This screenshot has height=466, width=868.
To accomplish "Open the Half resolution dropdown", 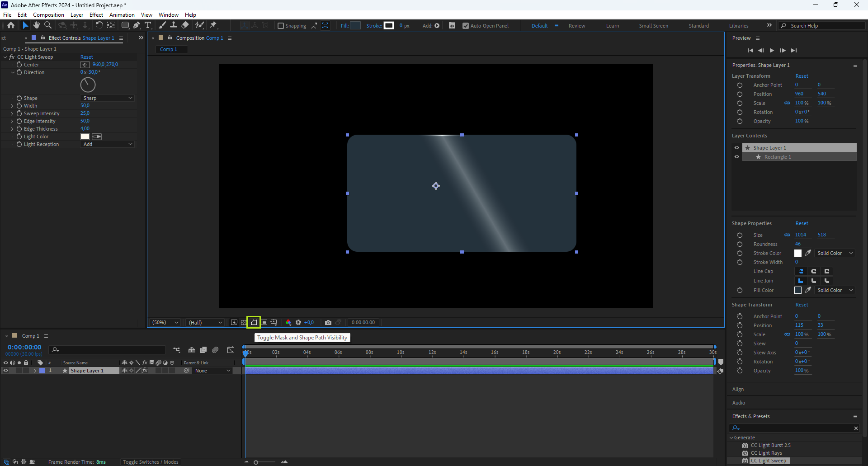I will (x=205, y=322).
